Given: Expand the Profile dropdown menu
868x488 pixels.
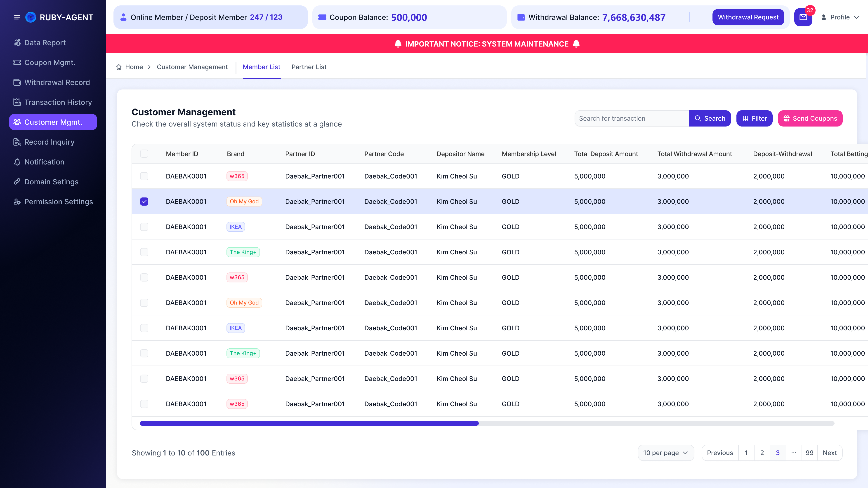Looking at the screenshot, I should click(840, 17).
